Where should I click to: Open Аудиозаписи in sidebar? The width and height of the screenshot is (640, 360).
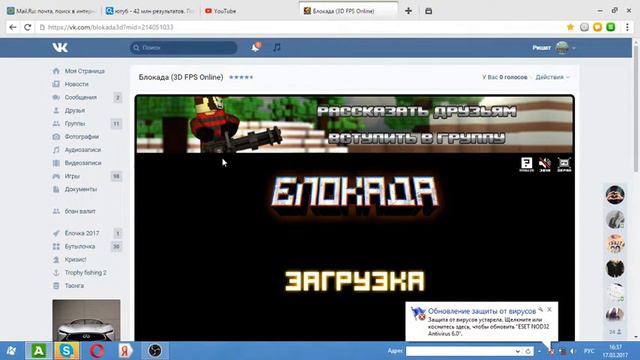82,150
